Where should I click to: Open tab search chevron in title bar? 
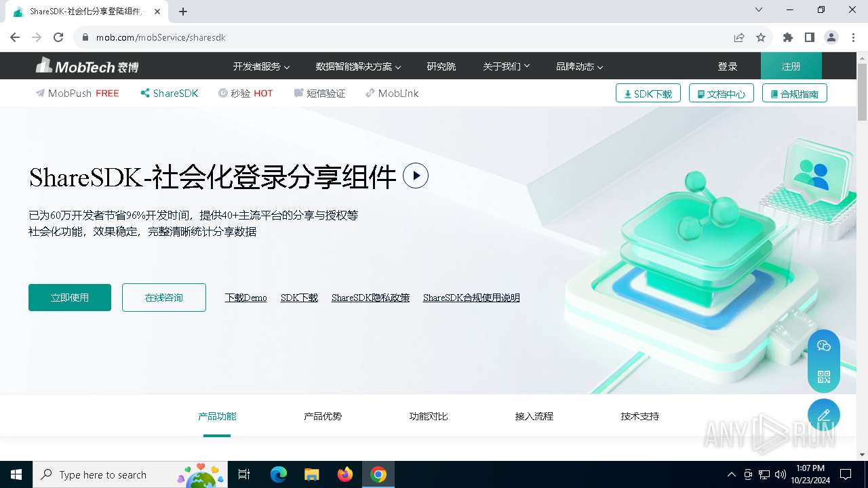click(759, 9)
